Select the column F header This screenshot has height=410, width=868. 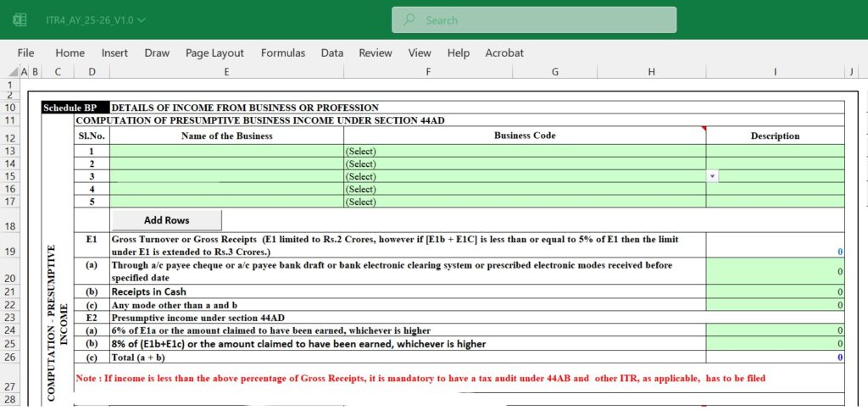click(x=428, y=73)
